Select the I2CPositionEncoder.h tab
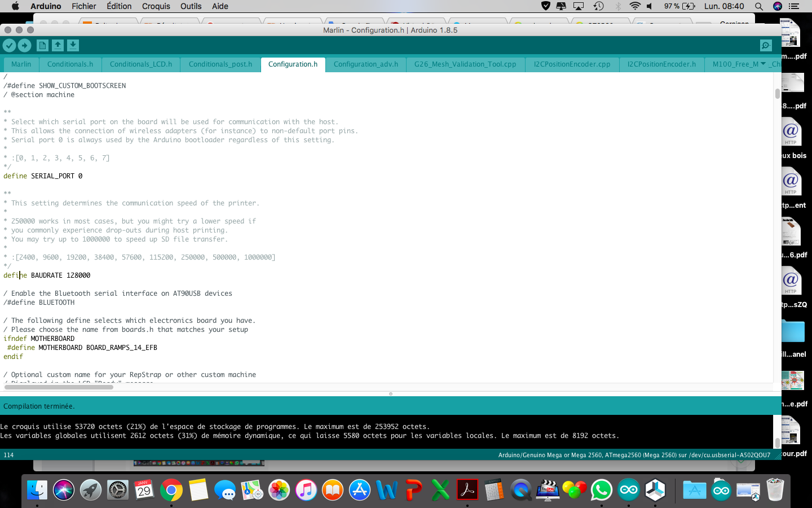 [x=661, y=64]
